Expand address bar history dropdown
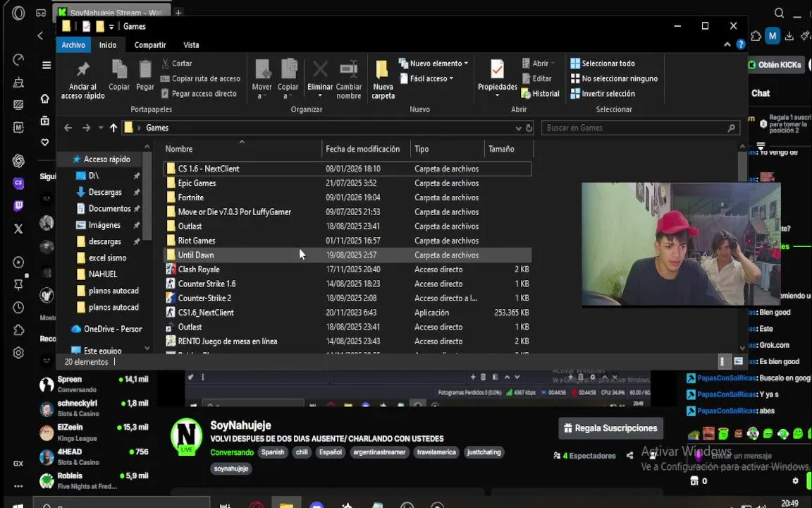This screenshot has height=508, width=812. point(518,128)
